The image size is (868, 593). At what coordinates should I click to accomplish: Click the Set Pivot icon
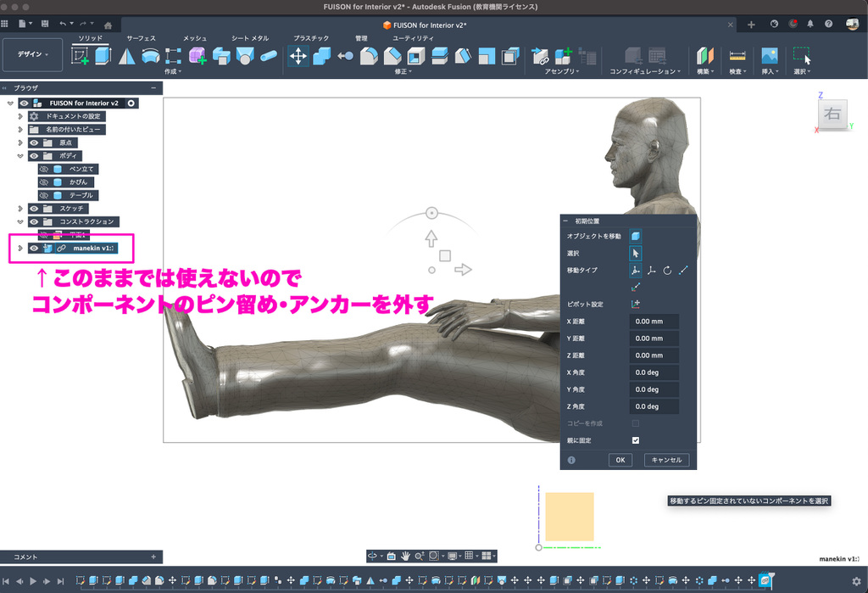tap(636, 304)
